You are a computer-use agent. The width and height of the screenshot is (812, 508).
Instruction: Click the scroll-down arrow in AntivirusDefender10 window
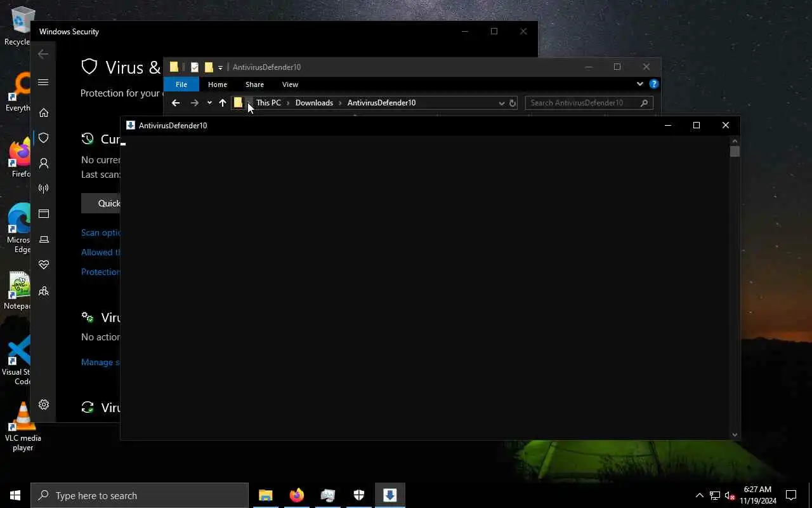tap(735, 435)
